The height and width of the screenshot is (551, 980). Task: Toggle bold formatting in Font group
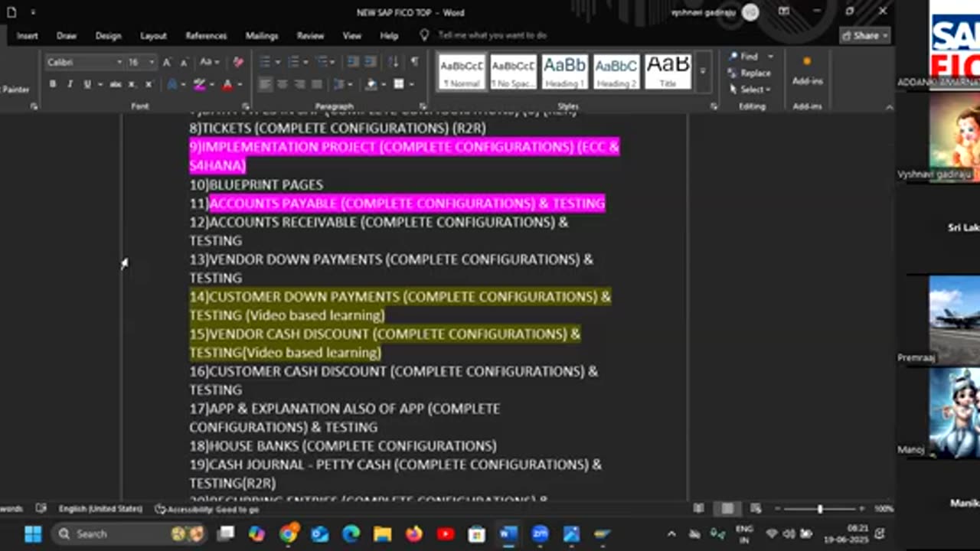pos(53,84)
